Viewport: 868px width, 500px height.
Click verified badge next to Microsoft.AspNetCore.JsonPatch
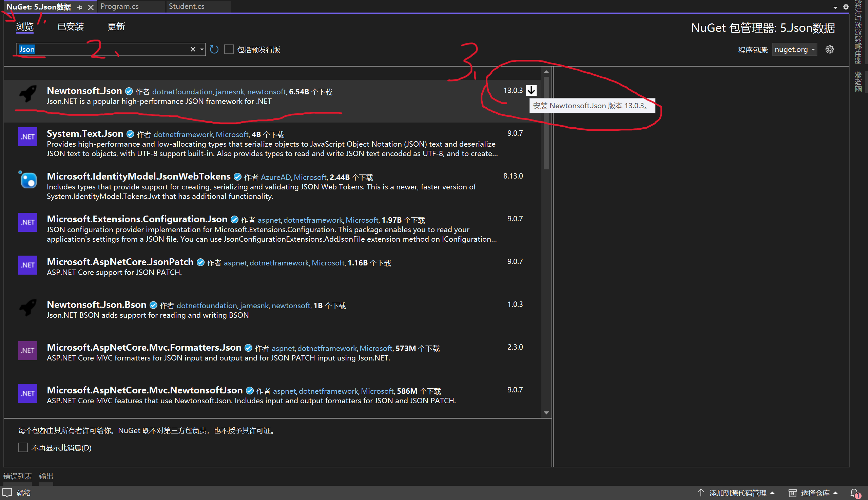201,262
